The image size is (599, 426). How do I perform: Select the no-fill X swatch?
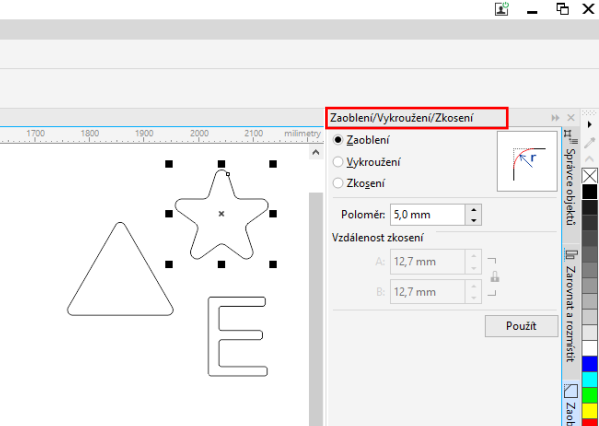click(x=590, y=176)
